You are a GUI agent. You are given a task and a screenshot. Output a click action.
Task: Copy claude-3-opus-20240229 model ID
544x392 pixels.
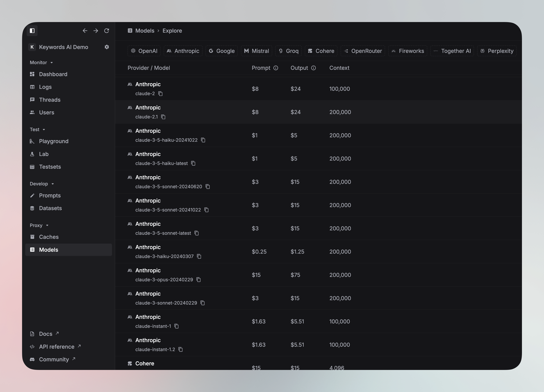[199, 280]
